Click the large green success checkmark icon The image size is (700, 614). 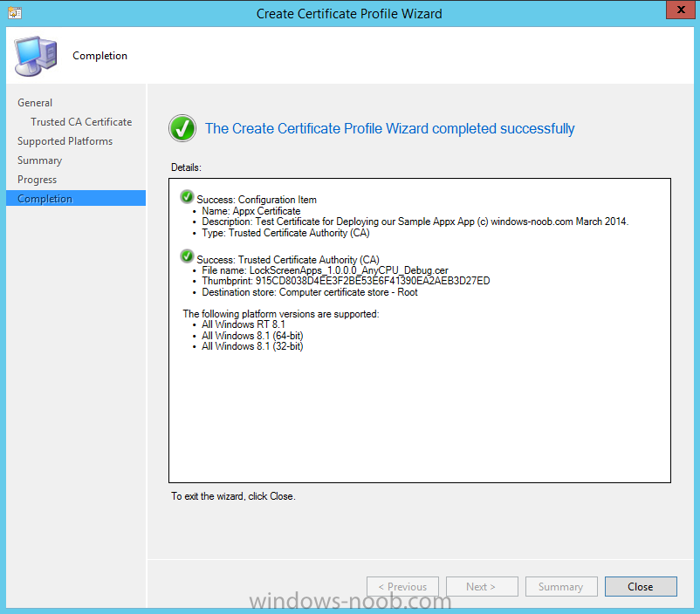point(182,128)
